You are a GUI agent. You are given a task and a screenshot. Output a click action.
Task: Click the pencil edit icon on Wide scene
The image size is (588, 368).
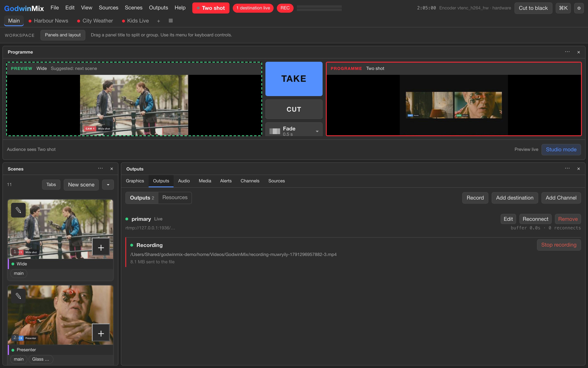[x=18, y=210]
